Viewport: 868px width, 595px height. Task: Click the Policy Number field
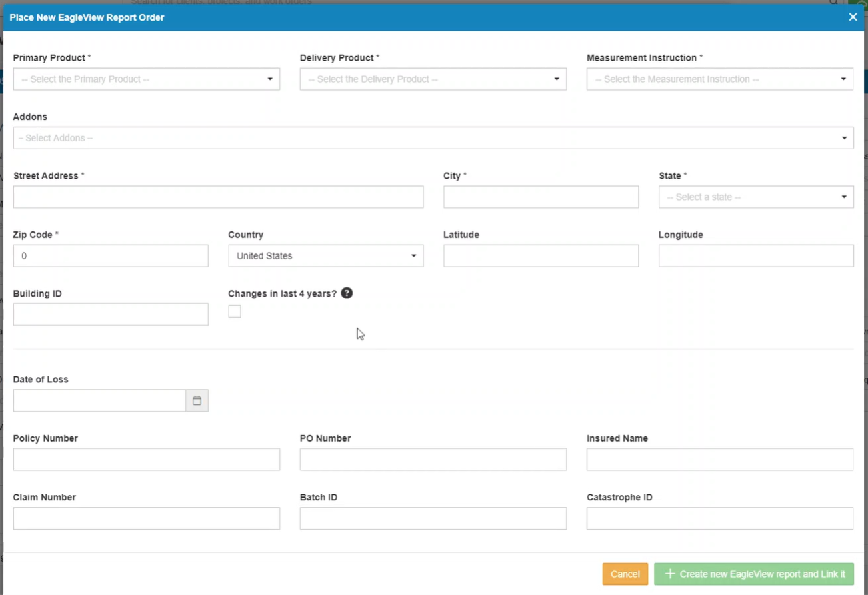(x=147, y=460)
